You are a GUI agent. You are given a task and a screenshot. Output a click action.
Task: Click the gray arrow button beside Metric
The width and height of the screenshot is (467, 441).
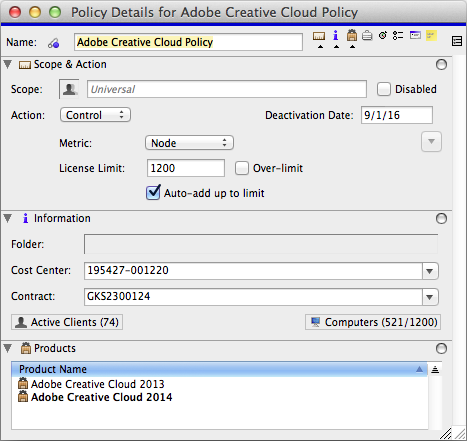(x=431, y=142)
